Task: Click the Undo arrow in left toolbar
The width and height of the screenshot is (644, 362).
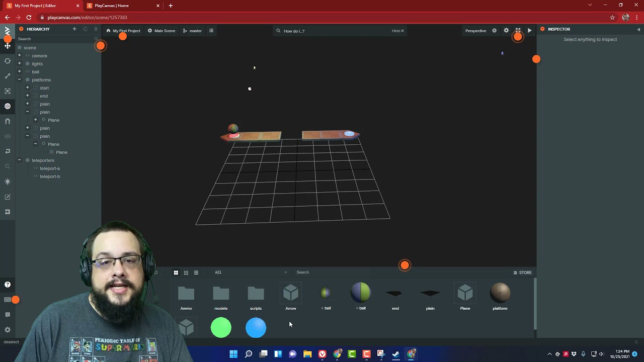Action: point(8,151)
